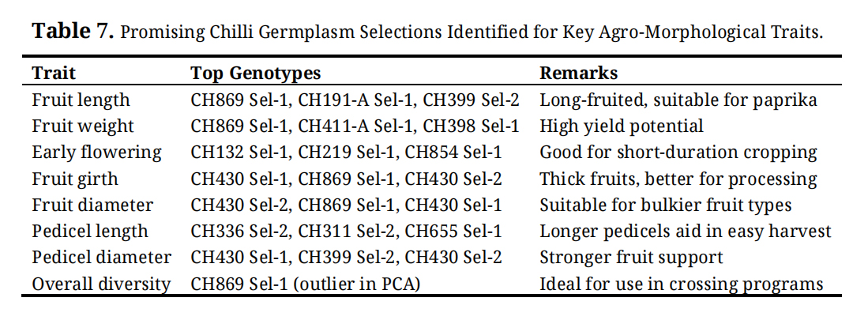Screen dimensions: 868x324
Task: Click the 'Good for short-duration cropping' remark
Action: (678, 153)
